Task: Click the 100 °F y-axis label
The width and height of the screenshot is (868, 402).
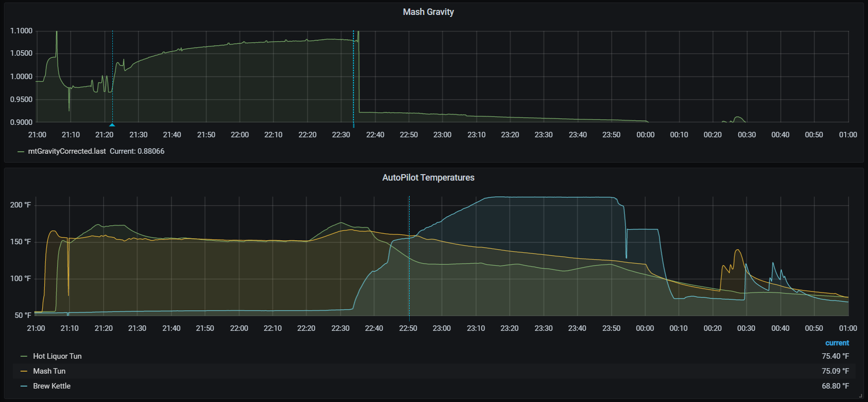Action: (x=20, y=279)
